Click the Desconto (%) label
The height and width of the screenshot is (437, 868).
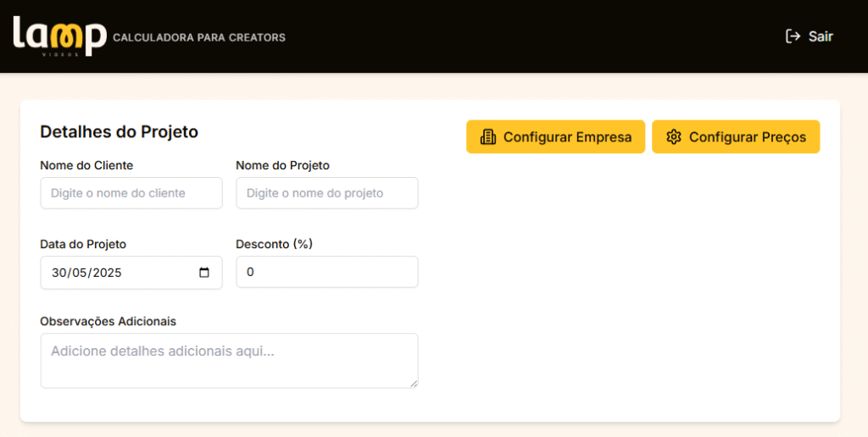click(x=274, y=244)
